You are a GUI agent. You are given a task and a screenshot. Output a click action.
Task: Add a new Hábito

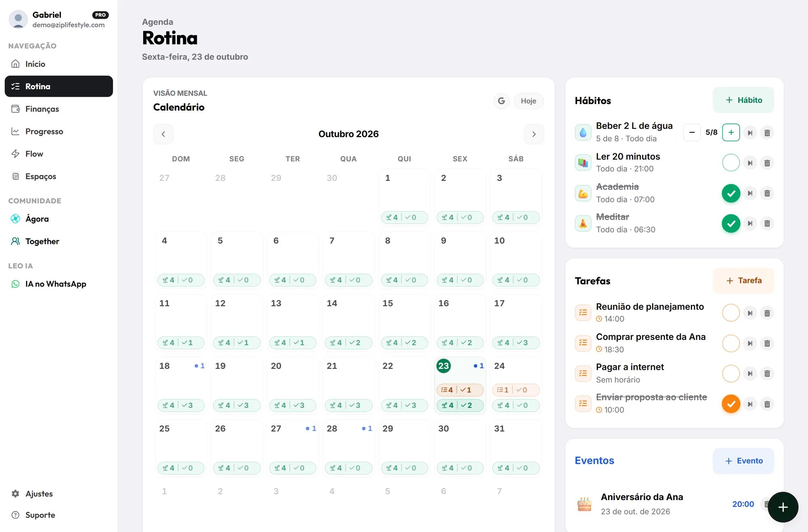(x=743, y=100)
